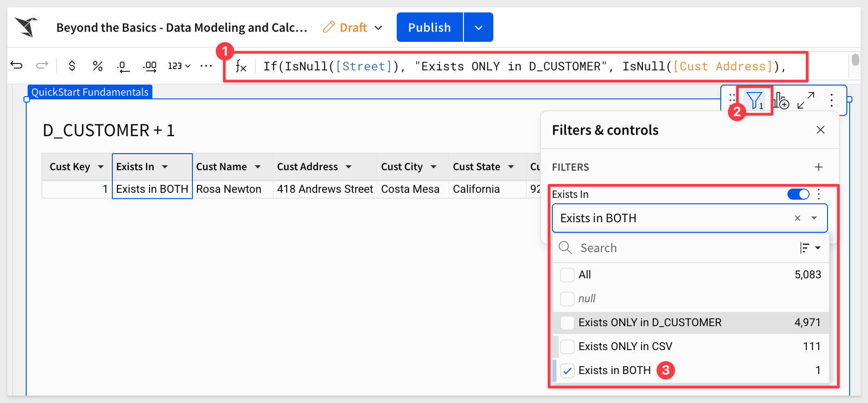This screenshot has width=868, height=403.
Task: Uncheck the Exists in BOTH checkbox
Action: point(567,370)
